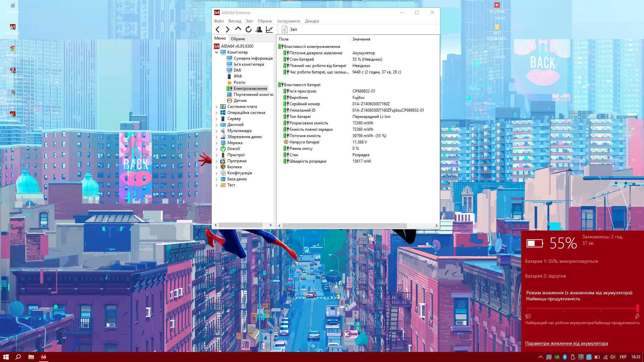
Task: Open the user/favorites person icon in toolbar
Action: (x=259, y=29)
